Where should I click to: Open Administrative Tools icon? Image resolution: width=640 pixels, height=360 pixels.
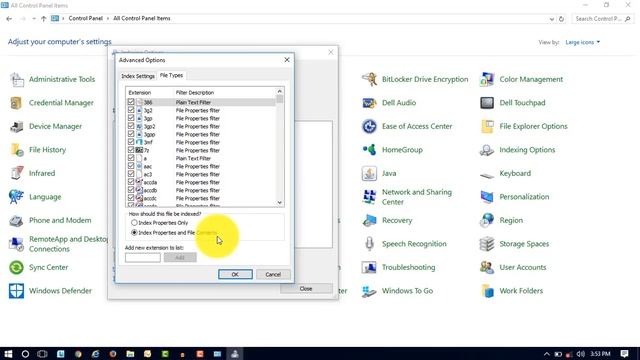coord(17,80)
